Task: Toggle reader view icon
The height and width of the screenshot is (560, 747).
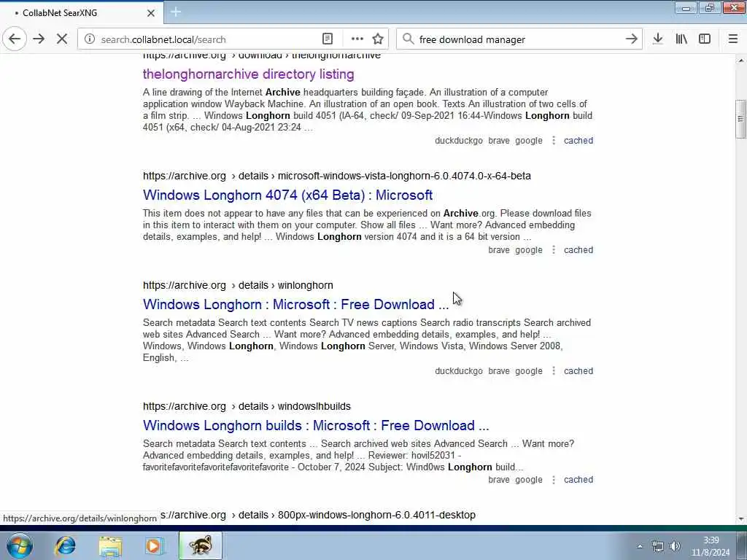Action: coord(328,39)
